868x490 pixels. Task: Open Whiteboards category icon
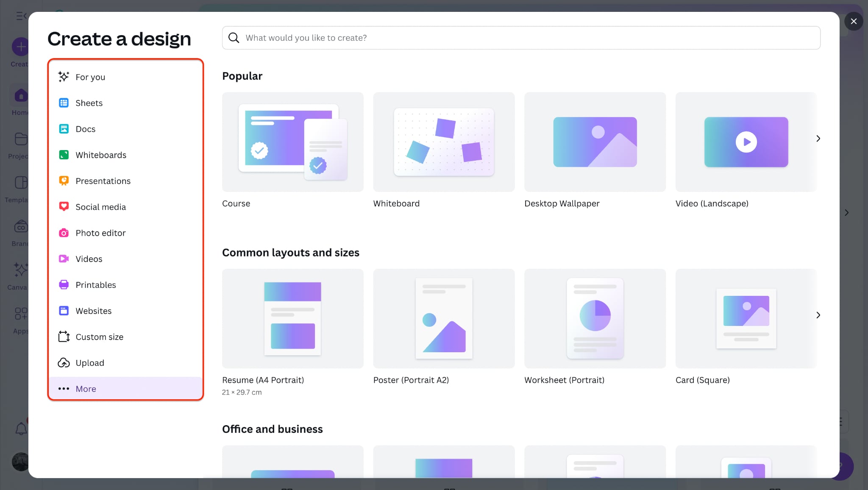point(64,155)
